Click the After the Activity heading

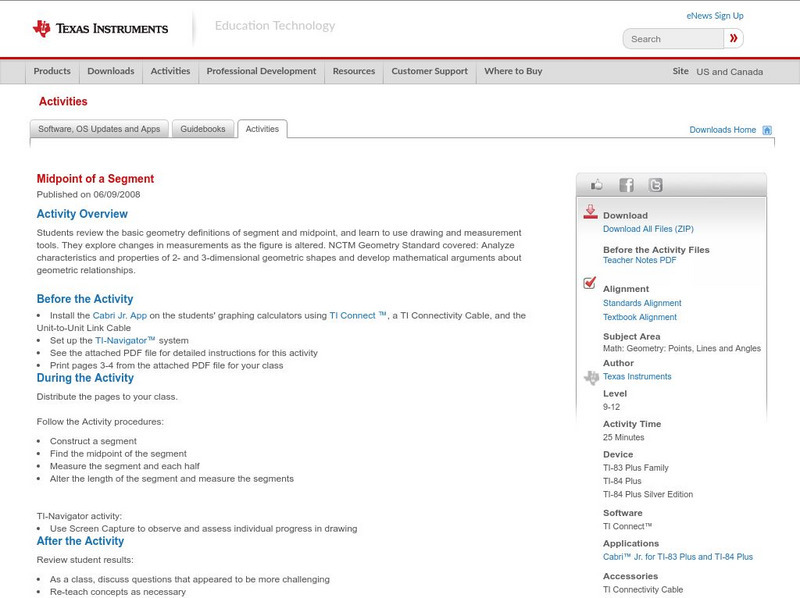coord(80,541)
